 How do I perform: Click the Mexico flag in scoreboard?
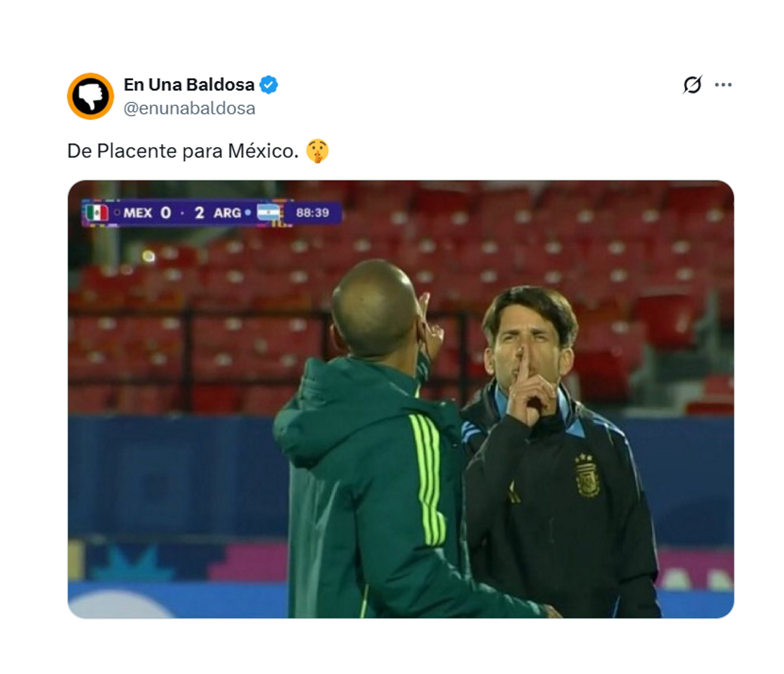click(97, 213)
